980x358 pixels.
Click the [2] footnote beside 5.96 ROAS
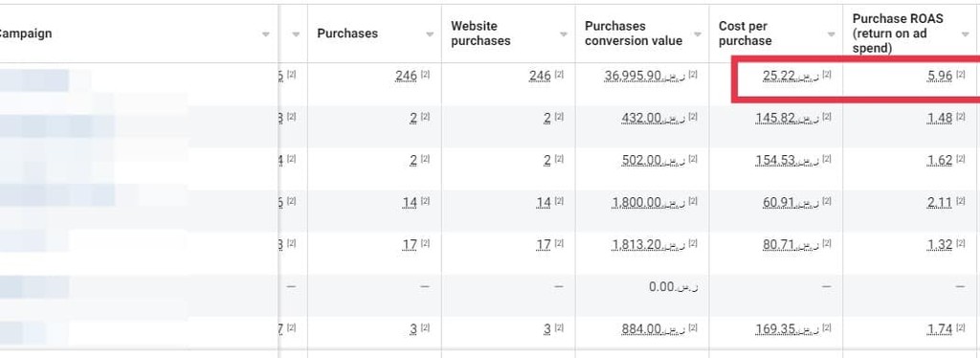tap(961, 75)
